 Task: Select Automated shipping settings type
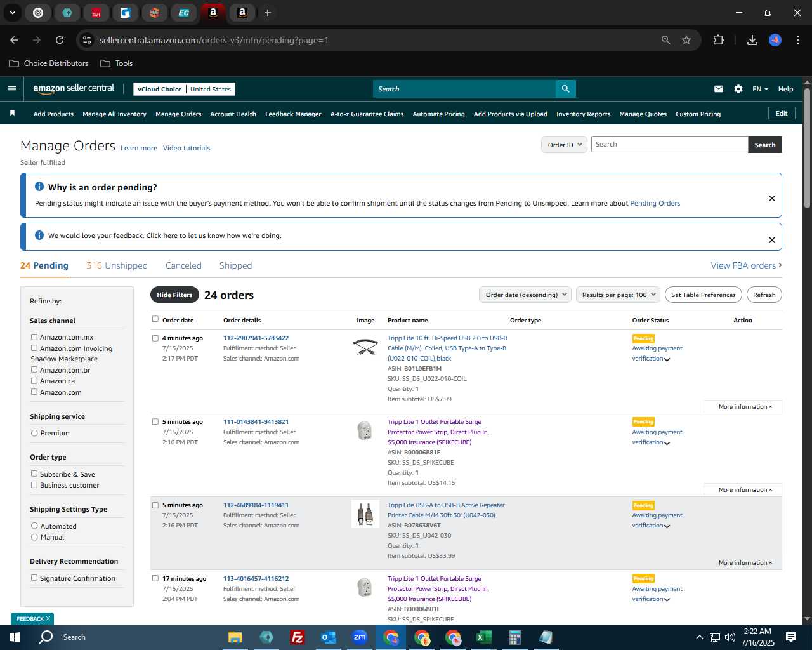point(34,526)
